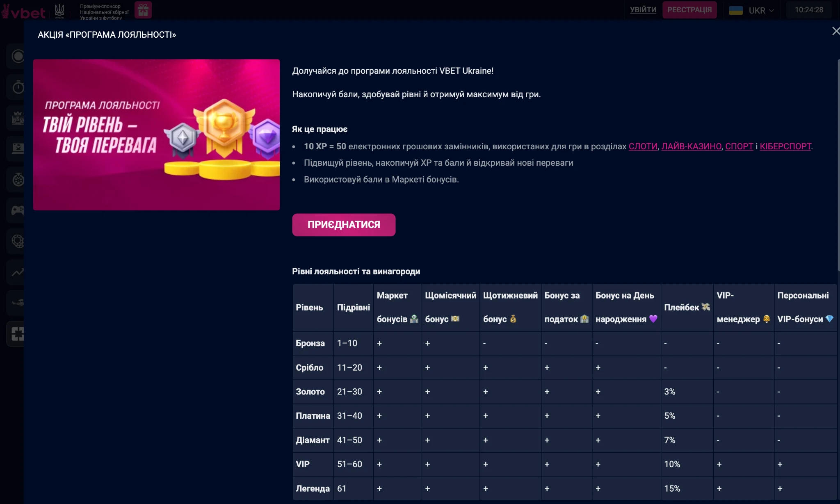The width and height of the screenshot is (840, 504).
Task: Open the live casino dealer icon in sidebar
Action: [18, 148]
